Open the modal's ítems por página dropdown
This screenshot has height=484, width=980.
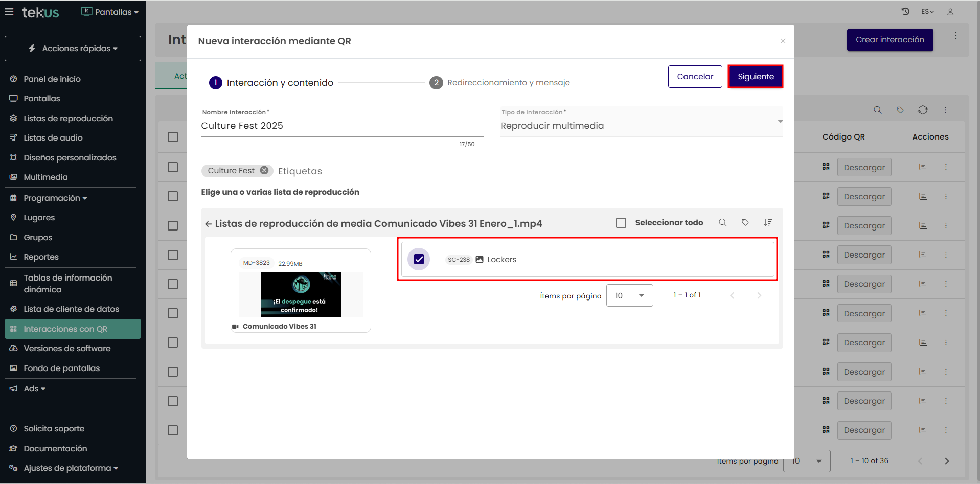(x=629, y=295)
